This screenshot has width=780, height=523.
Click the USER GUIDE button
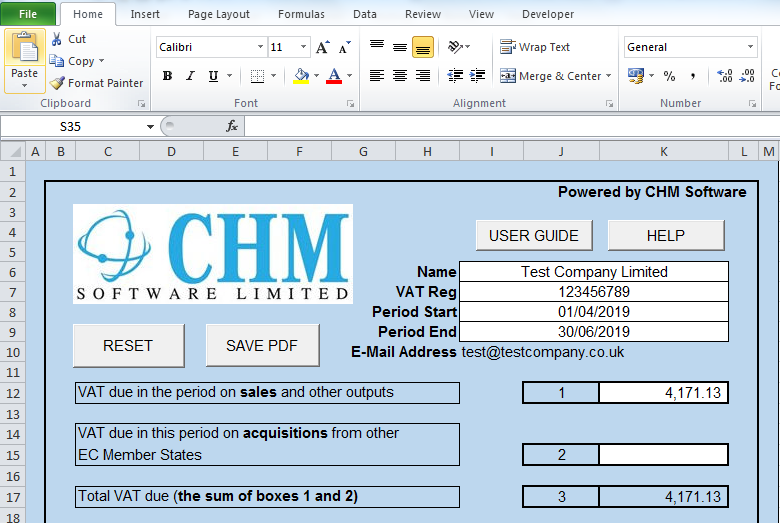pos(533,236)
